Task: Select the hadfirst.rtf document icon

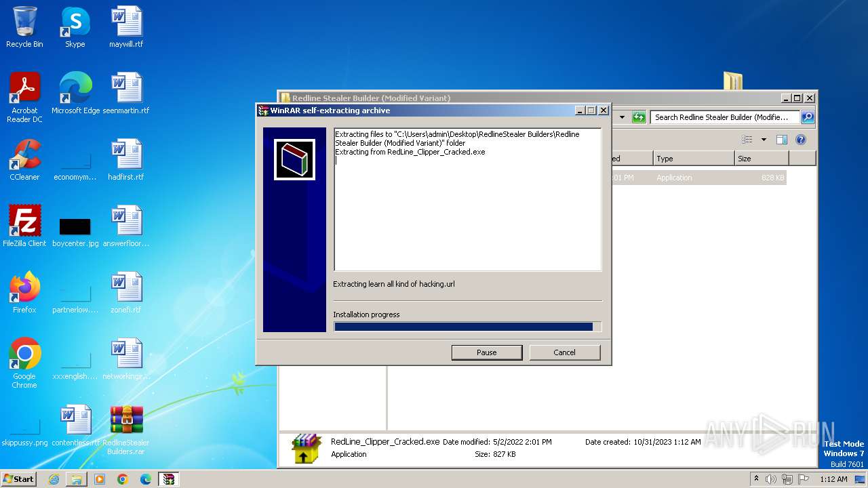Action: (126, 159)
